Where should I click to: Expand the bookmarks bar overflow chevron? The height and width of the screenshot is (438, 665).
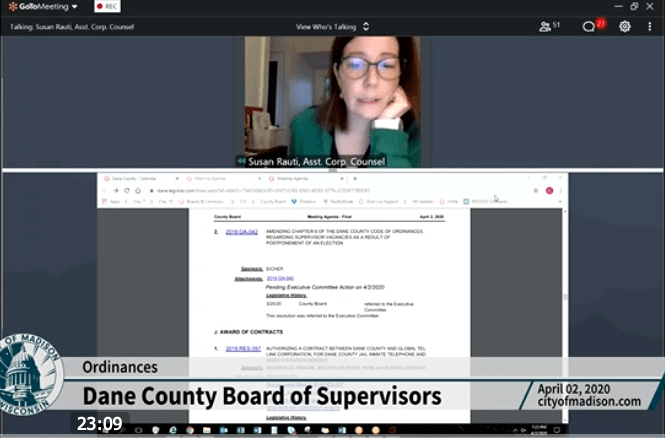pyautogui.click(x=560, y=202)
